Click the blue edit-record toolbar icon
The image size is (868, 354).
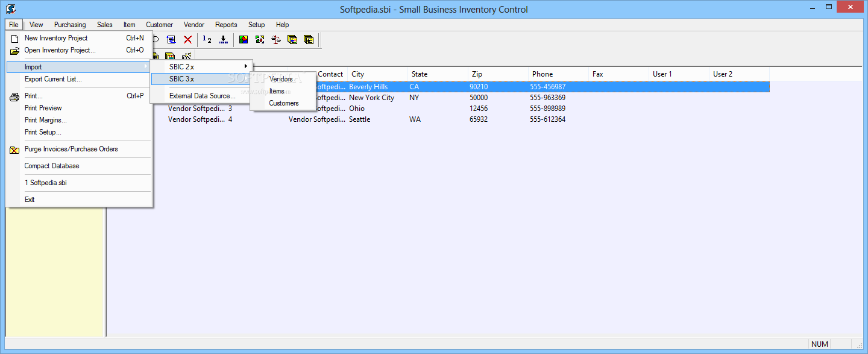pos(171,40)
